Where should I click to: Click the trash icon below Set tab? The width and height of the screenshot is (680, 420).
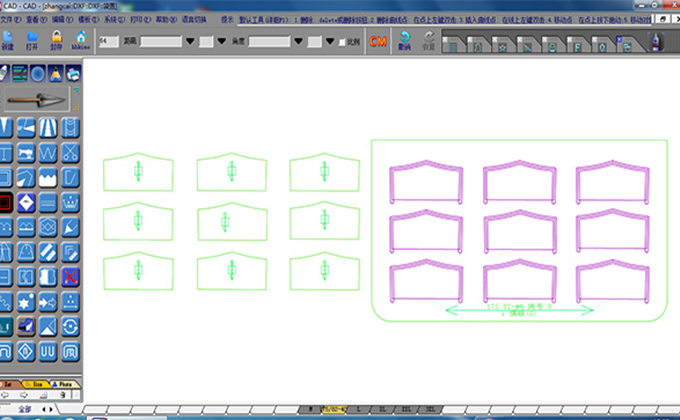[63, 395]
